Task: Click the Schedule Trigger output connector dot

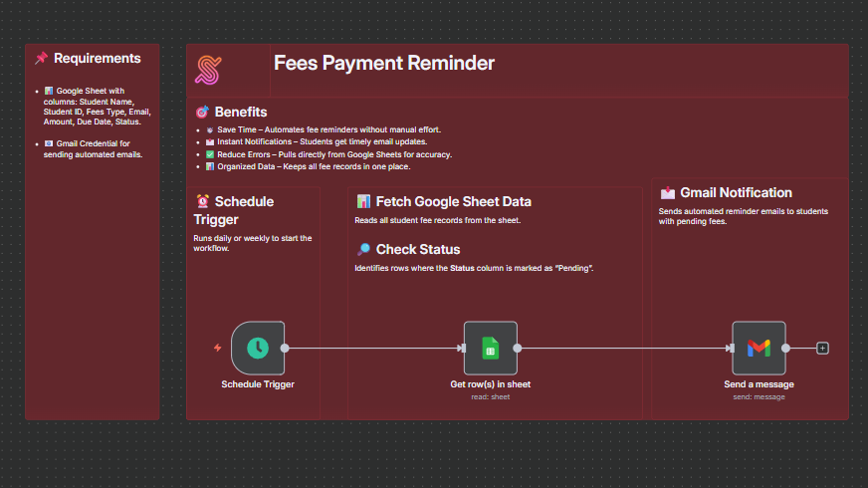Action: point(285,348)
